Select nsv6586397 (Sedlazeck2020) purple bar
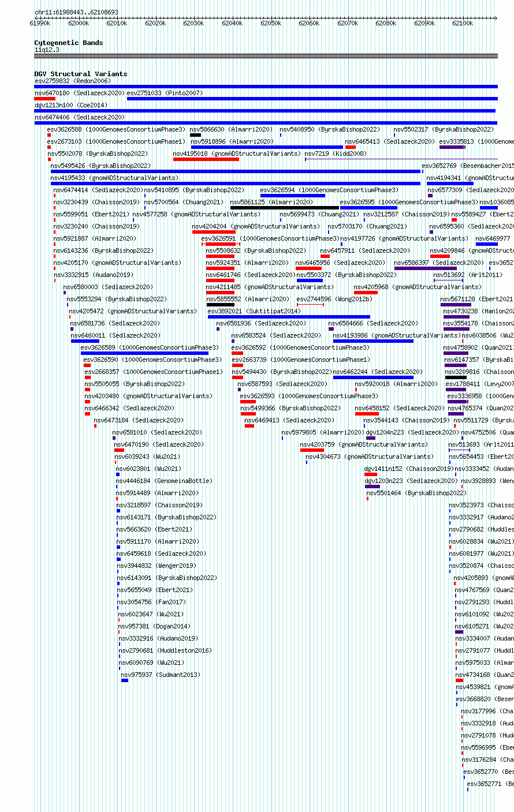 click(x=426, y=268)
